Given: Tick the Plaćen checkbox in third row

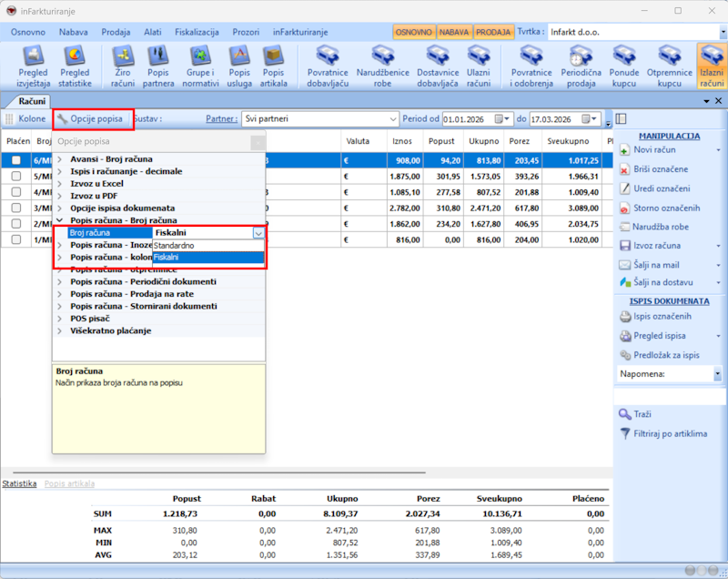Looking at the screenshot, I should click(x=16, y=192).
